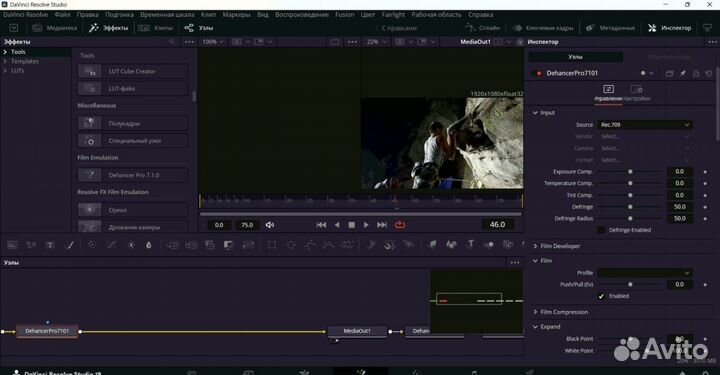Add the LUT Cube Creator tool
Screen dimensions: 720x375
[x=133, y=71]
